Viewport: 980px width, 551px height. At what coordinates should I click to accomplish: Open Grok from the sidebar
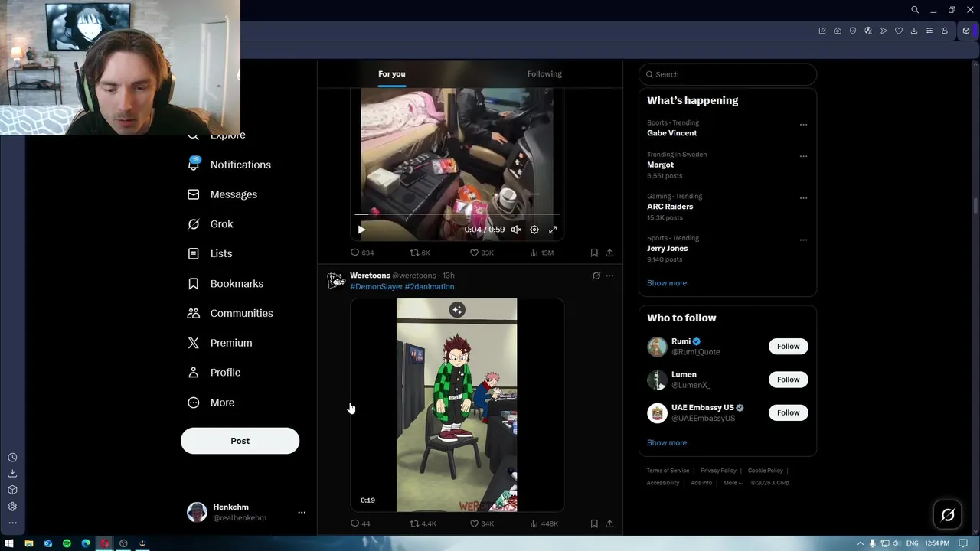coord(211,224)
